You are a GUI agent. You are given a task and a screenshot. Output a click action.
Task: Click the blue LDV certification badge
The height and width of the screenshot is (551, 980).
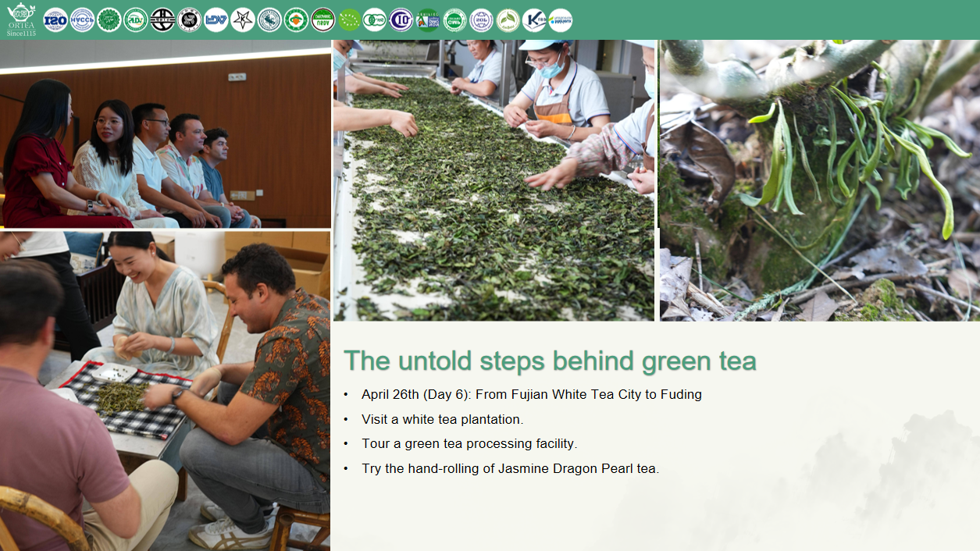click(216, 20)
